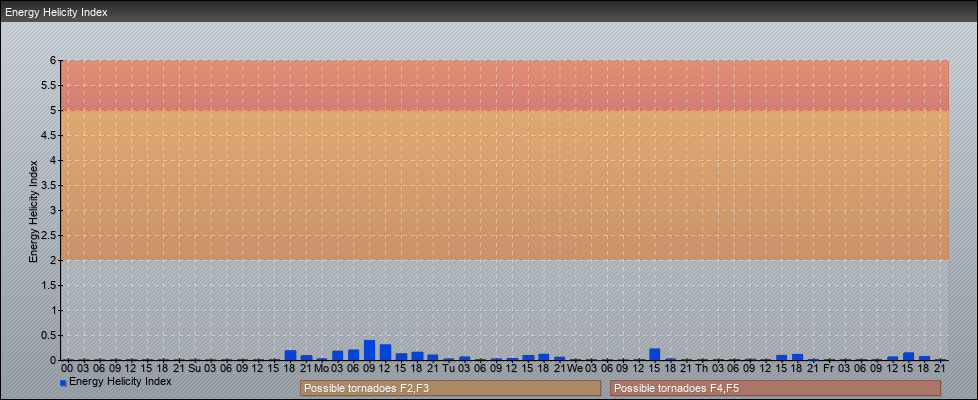Viewport: 978px width, 400px height.
Task: Click the y-axis value '6'
Action: click(53, 61)
